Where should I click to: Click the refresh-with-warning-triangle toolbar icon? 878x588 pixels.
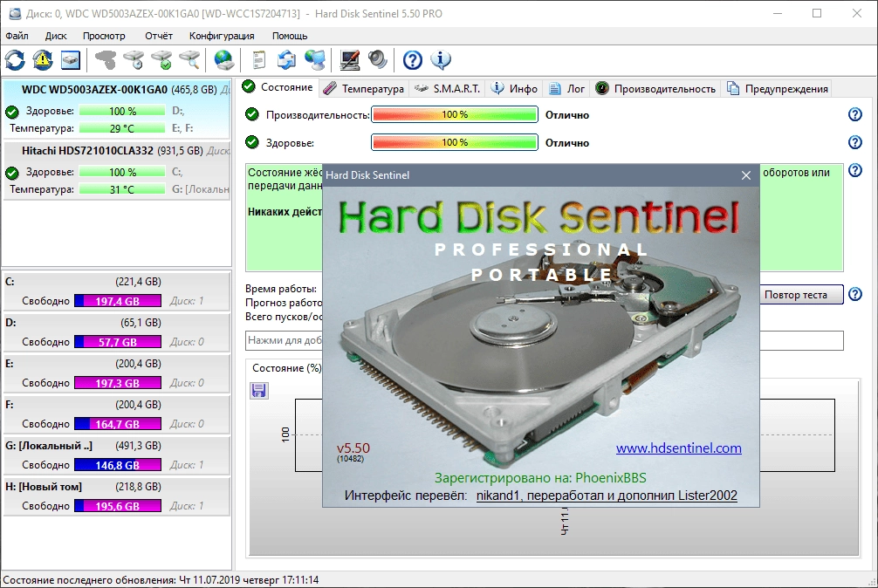pyautogui.click(x=43, y=60)
